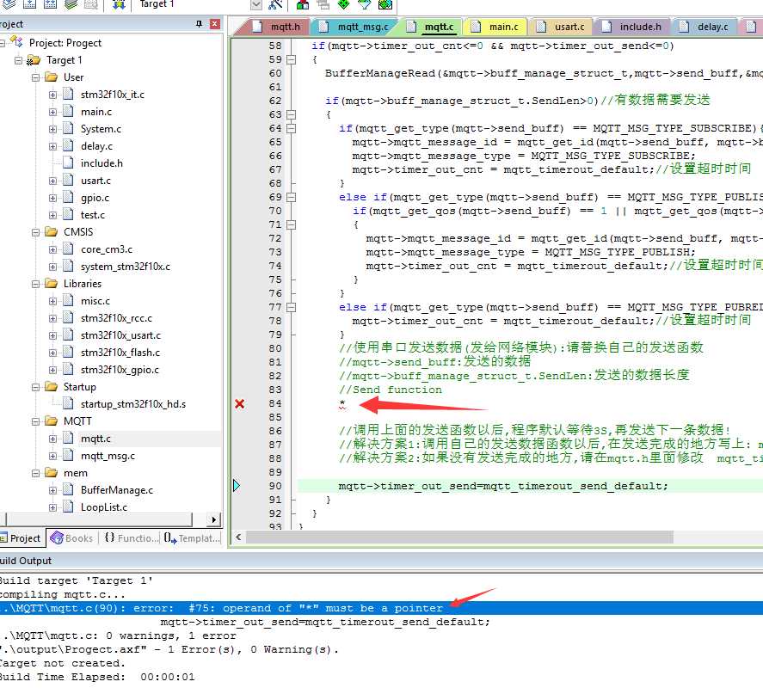Image resolution: width=763 pixels, height=700 pixels.
Task: Click the Rebuild all target files icon
Action: (x=50, y=4)
